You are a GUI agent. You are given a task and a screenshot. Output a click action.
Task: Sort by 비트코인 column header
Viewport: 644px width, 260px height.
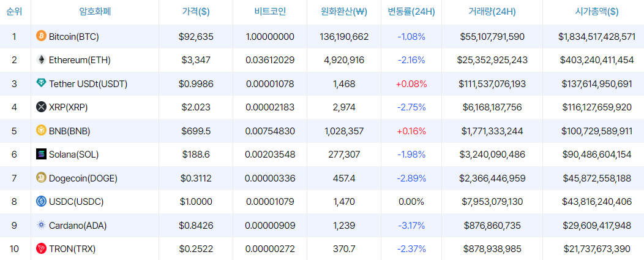pyautogui.click(x=270, y=12)
